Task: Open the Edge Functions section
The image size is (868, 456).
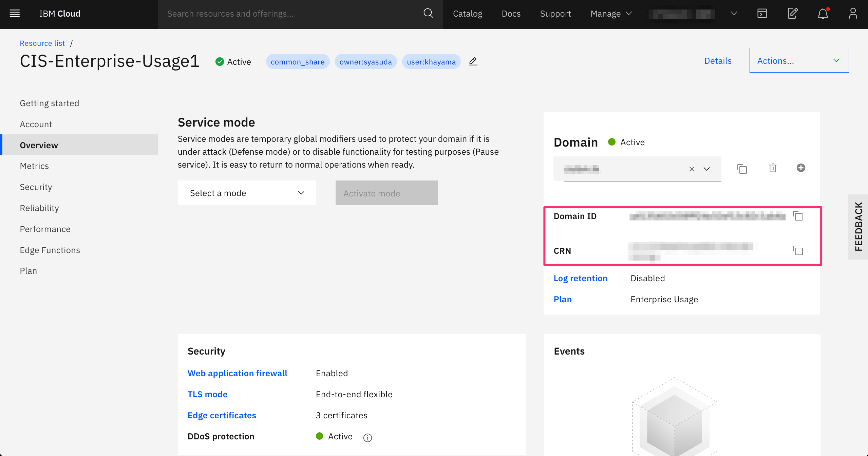Action: 50,250
